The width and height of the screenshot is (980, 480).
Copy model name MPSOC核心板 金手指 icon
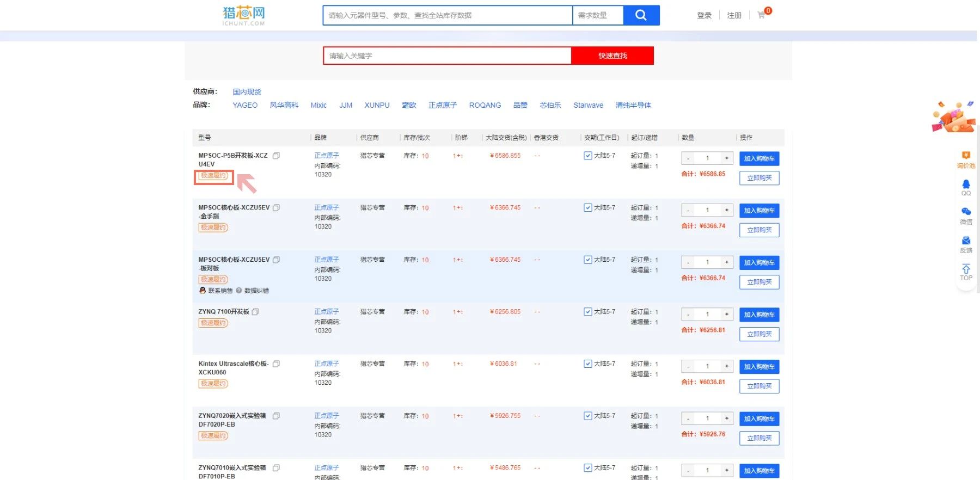[276, 208]
